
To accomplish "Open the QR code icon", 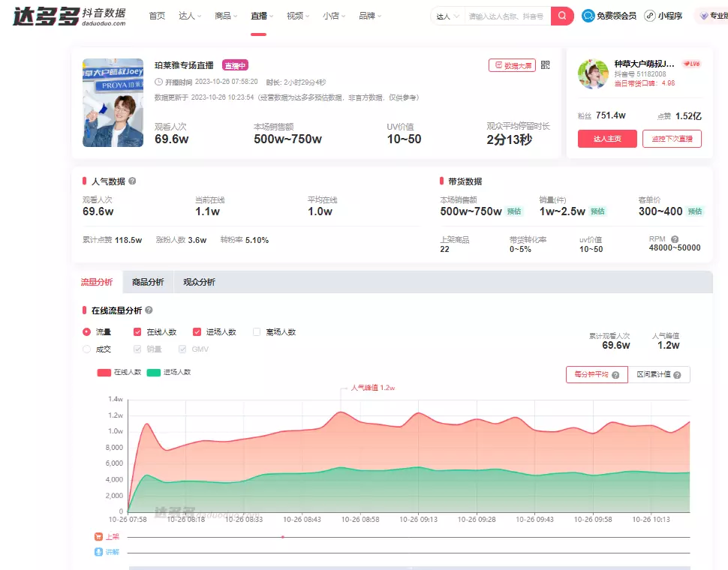I will (x=546, y=65).
